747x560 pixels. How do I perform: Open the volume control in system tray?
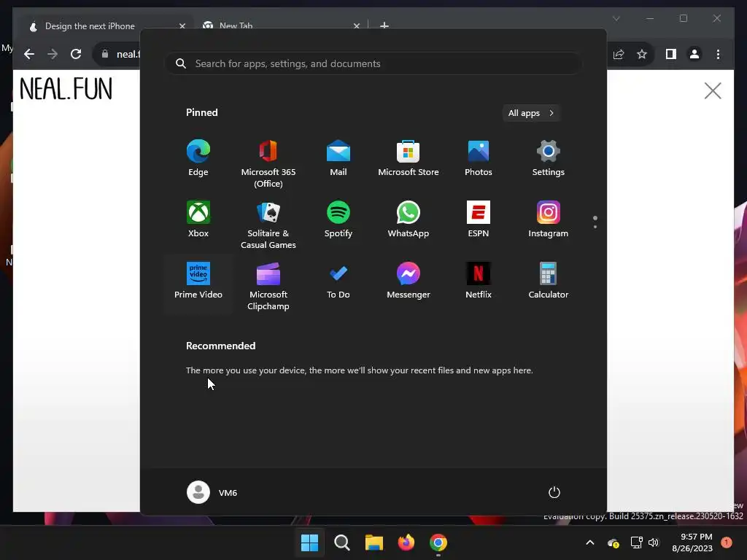coord(654,542)
